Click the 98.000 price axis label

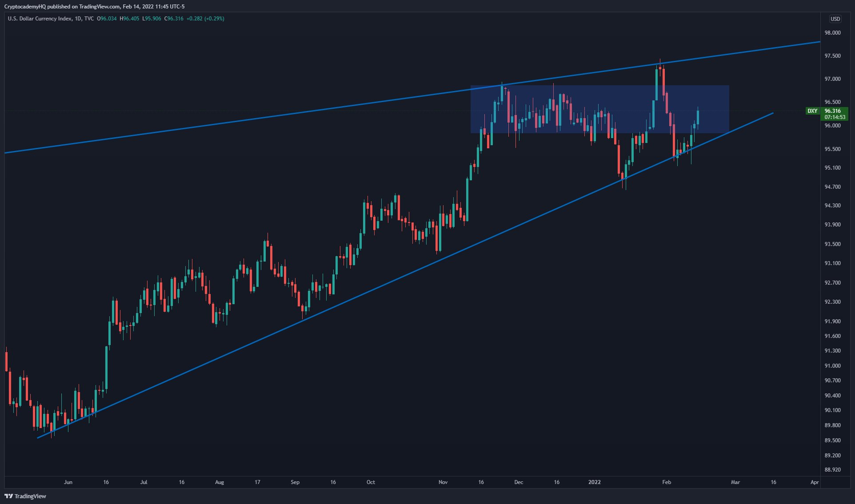click(x=832, y=33)
